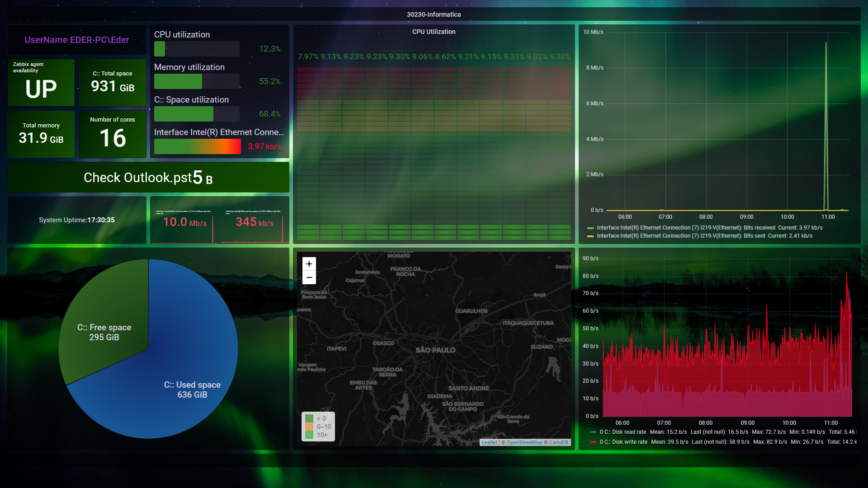Screen dimensions: 868x488
Task: Open the CartoDB attribution link
Action: (558, 442)
